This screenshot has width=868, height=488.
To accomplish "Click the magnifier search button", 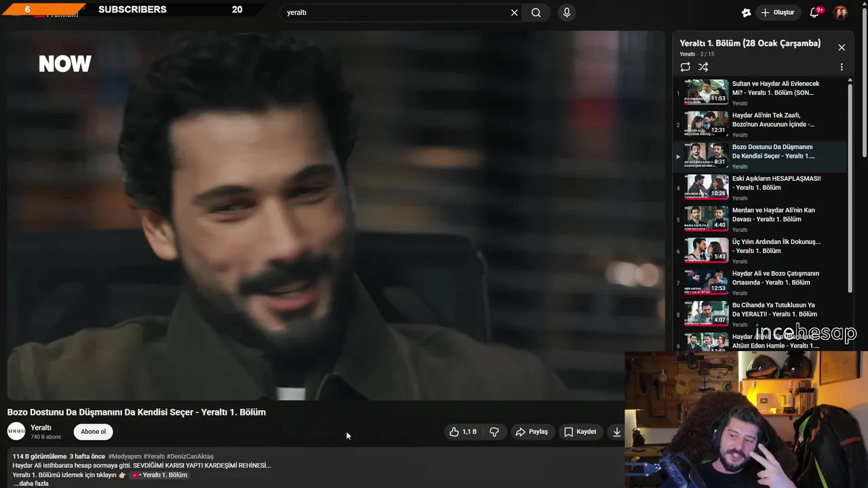I will [x=536, y=12].
